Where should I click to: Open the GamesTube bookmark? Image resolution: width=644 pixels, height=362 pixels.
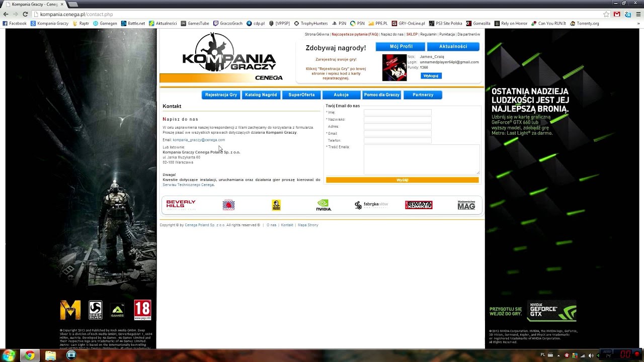coord(195,24)
